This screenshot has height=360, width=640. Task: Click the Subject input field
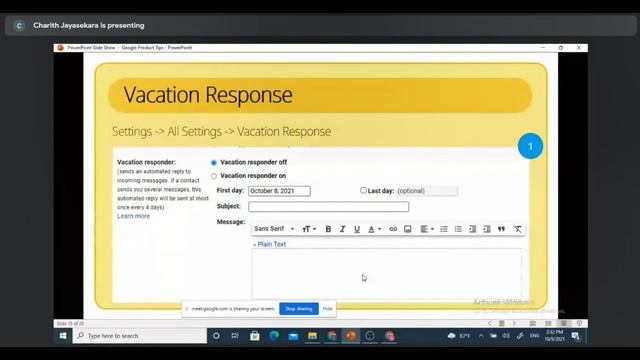coord(329,207)
